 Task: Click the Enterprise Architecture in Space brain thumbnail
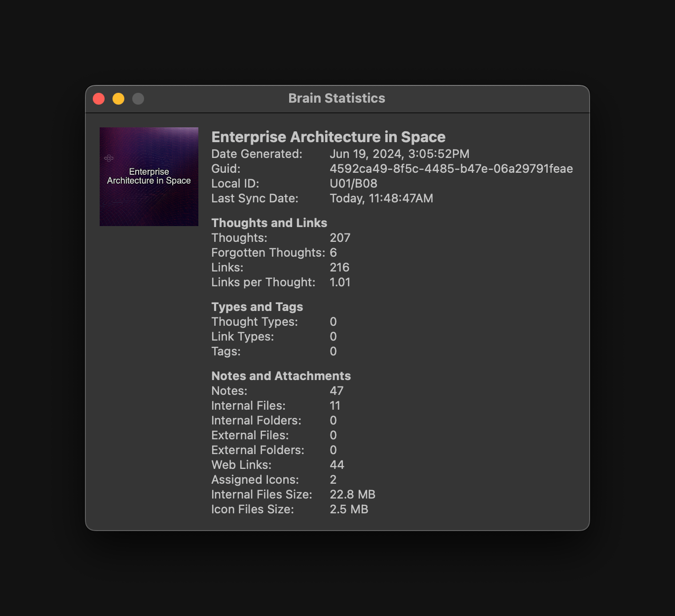pos(149,177)
